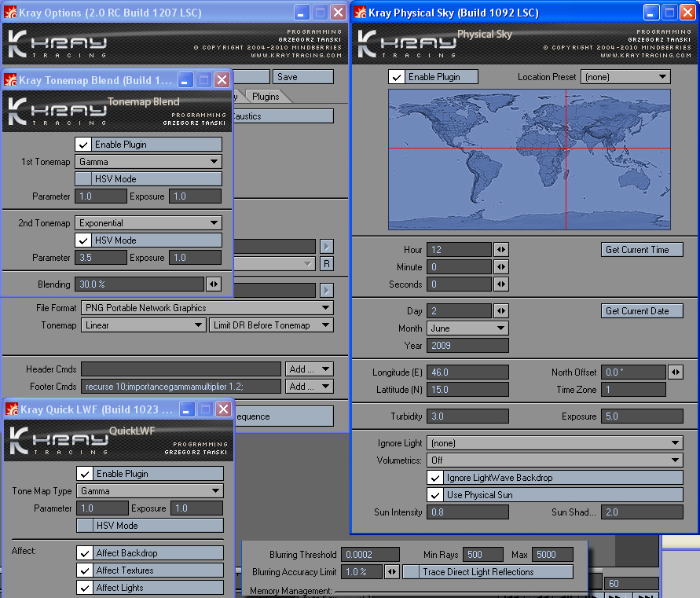The image size is (700, 598).
Task: Open the Location Preset dropdown
Action: 625,77
